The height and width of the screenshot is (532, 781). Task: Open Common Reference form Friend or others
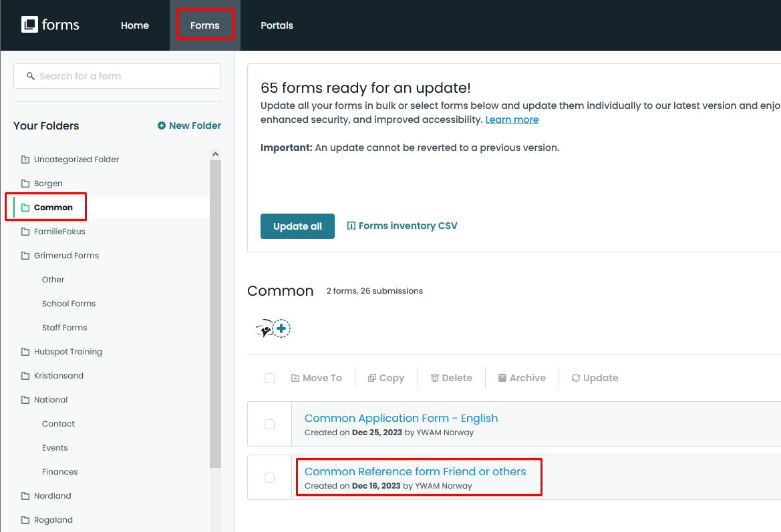415,472
